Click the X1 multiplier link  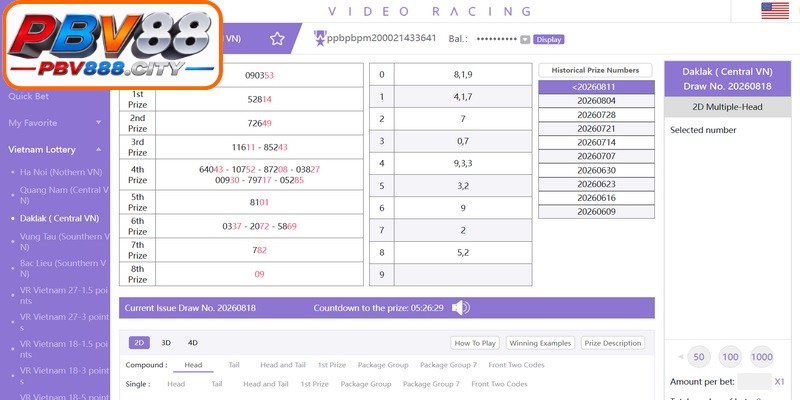point(780,381)
